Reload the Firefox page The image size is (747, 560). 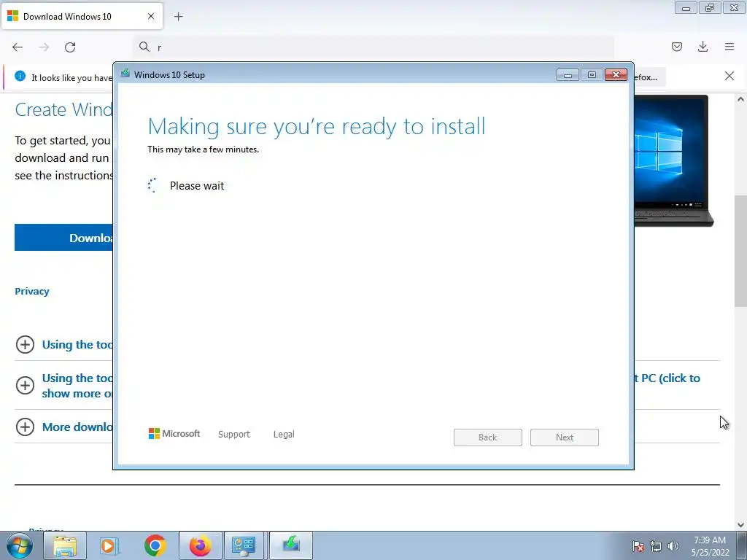70,47
